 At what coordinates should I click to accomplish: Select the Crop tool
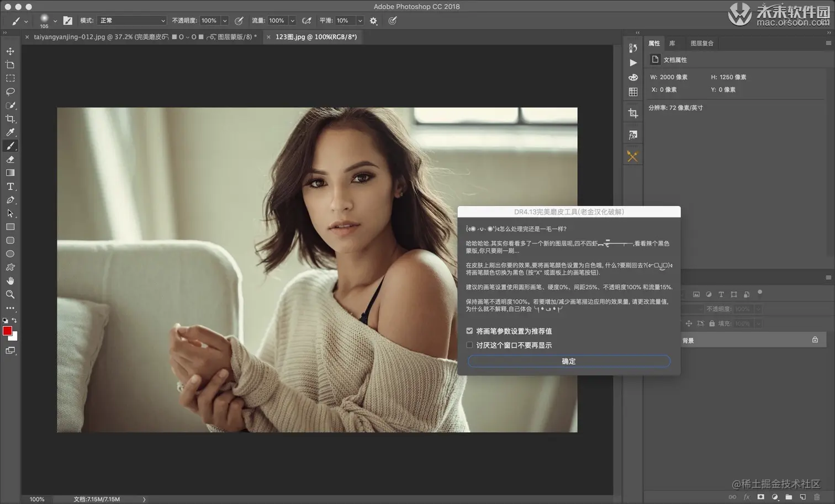10,119
